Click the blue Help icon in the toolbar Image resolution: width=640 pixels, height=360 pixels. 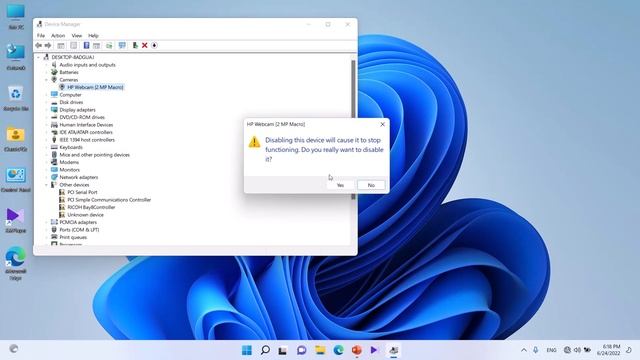point(86,45)
